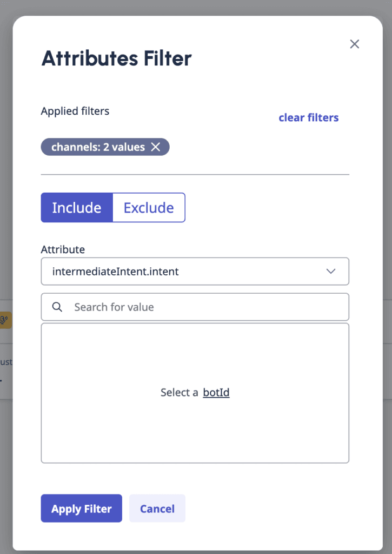Click the magnifying glass search icon
Screen dimensions: 392x554
[x=57, y=307]
